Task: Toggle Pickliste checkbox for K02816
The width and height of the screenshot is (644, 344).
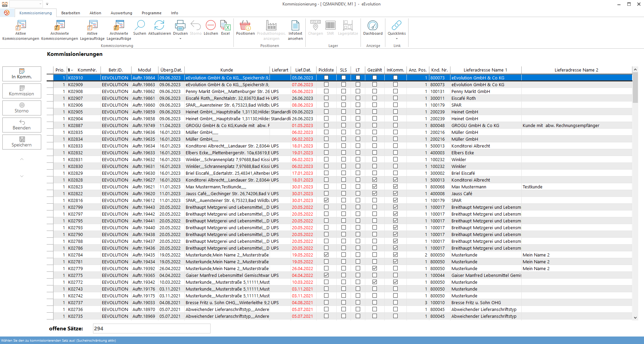Action: coord(326,200)
